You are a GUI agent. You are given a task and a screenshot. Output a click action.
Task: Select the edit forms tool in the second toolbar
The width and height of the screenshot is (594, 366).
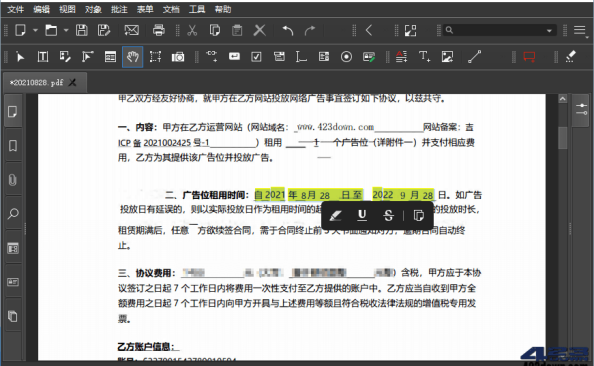pyautogui.click(x=110, y=57)
